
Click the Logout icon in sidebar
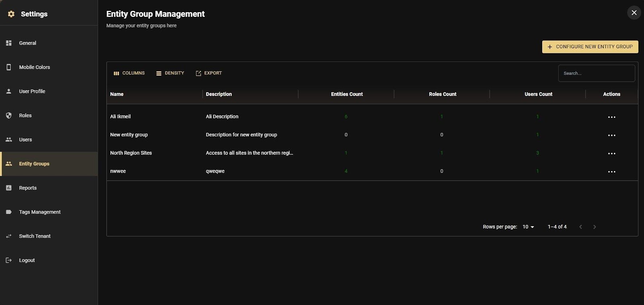(9, 260)
